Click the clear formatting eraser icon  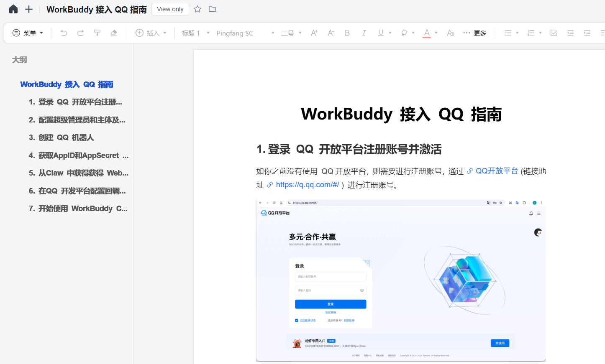(x=114, y=33)
